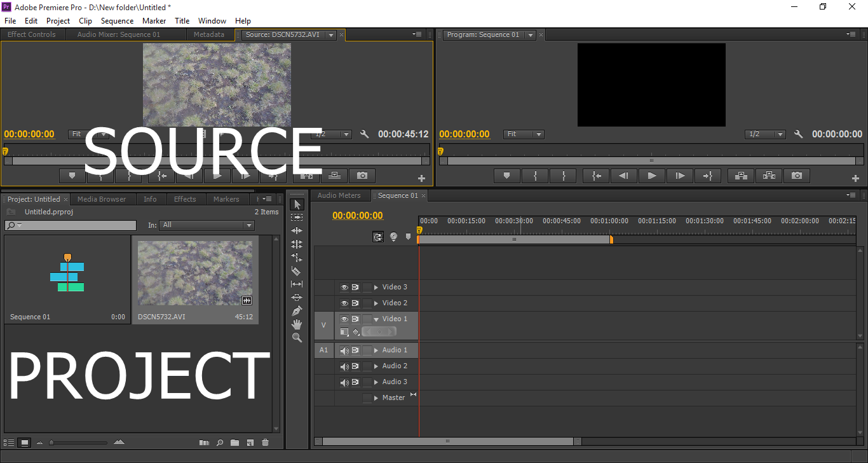The height and width of the screenshot is (463, 868).
Task: Open Program monitor settings wrench
Action: [799, 134]
